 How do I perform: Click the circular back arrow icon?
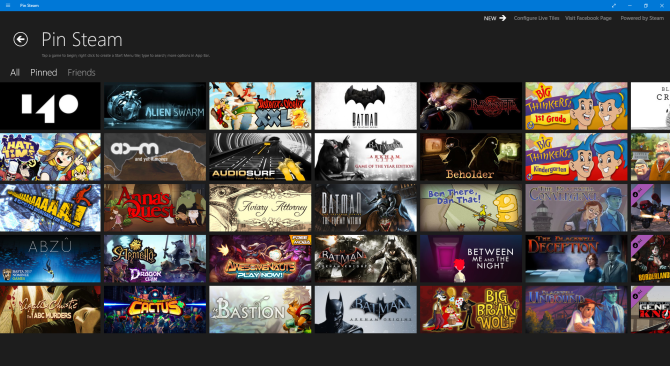21,39
